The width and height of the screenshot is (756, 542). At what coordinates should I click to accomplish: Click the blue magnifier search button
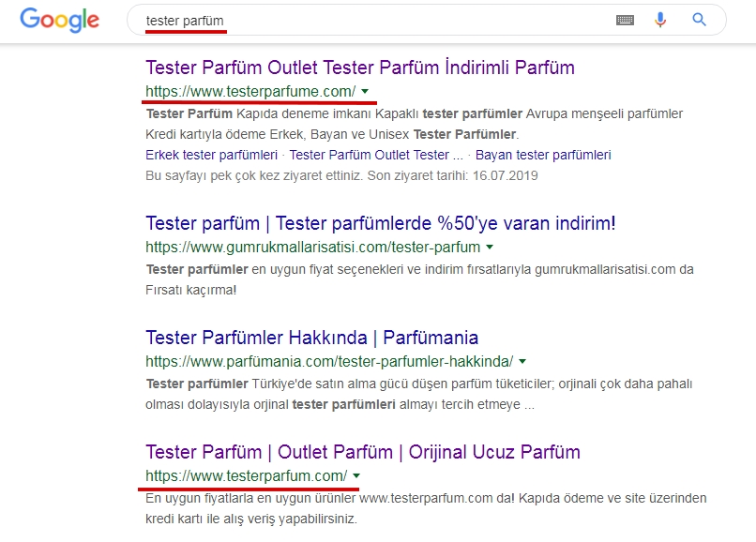tap(699, 20)
